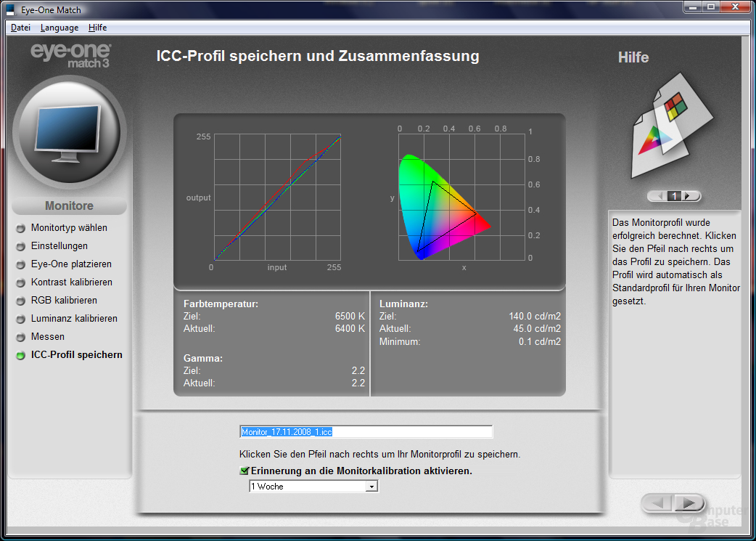Go to previous help page arrow
Screen dimensions: 756x541
point(659,196)
